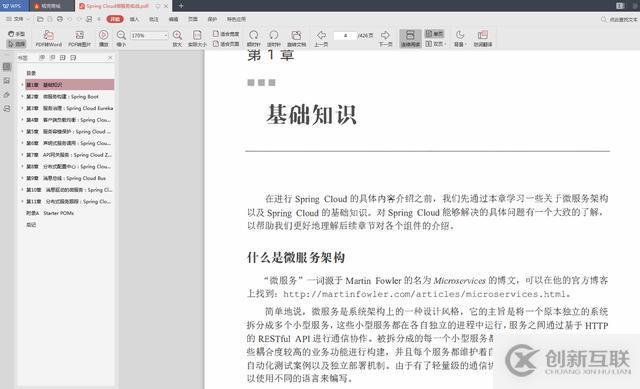Screen dimensions: 640x389
Task: Click delete-bookmark icon in bookmark panel header
Action: click(73, 58)
